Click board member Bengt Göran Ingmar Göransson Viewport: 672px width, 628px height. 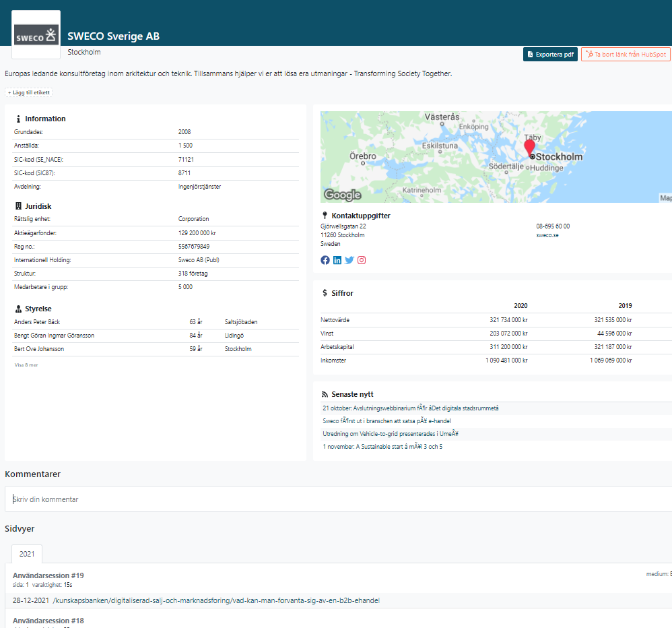point(54,336)
